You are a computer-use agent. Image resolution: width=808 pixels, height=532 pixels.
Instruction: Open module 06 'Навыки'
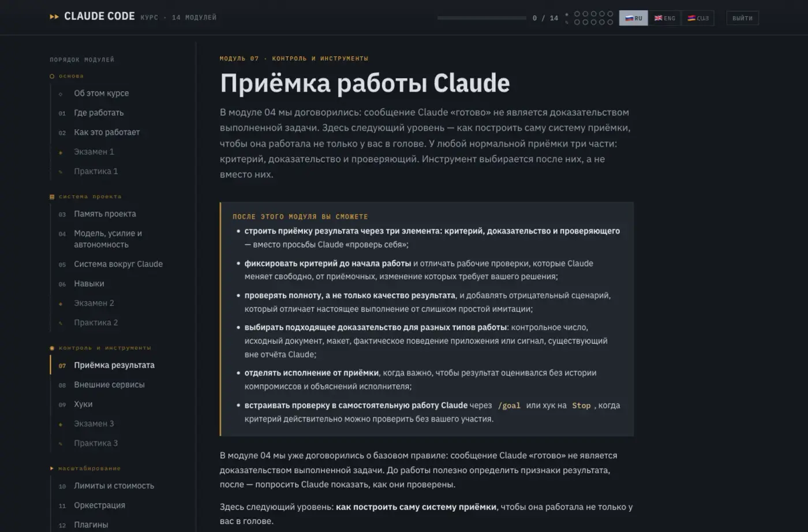click(89, 283)
